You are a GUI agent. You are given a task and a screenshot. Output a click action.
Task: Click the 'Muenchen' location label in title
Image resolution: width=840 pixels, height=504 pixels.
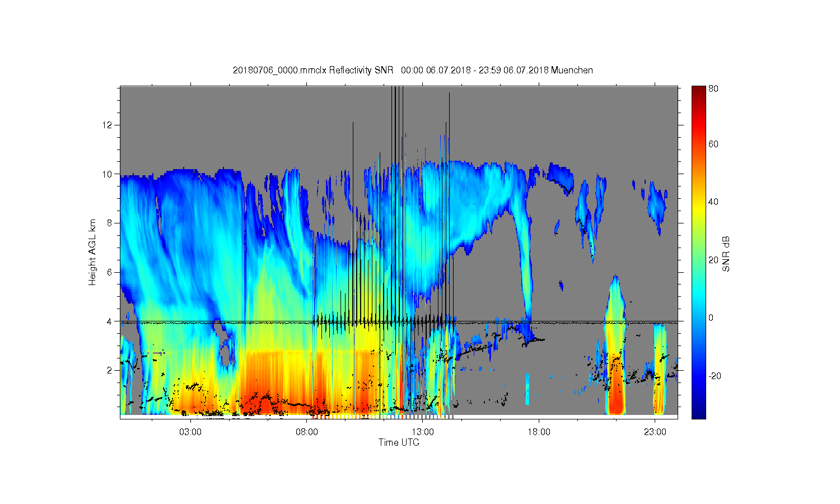[x=572, y=70]
